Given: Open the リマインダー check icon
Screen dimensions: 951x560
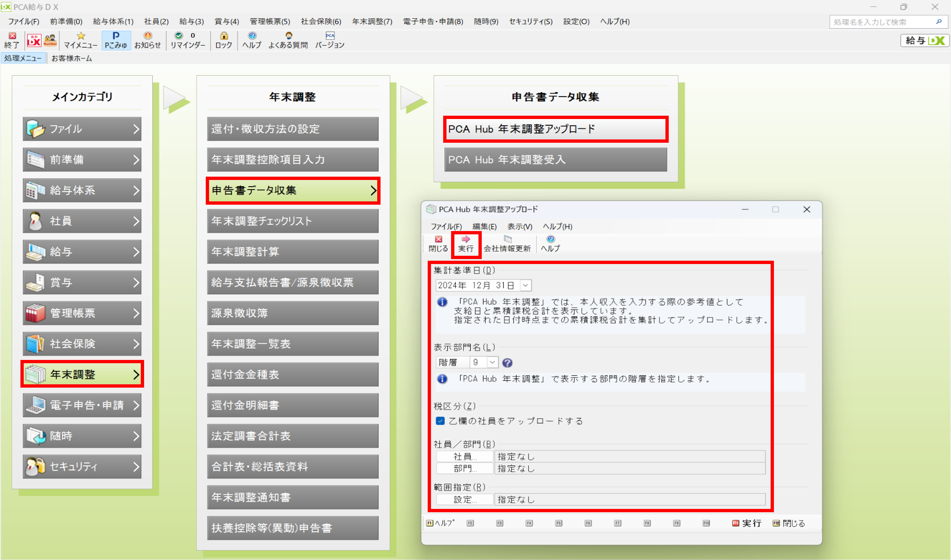Looking at the screenshot, I should pyautogui.click(x=188, y=40).
